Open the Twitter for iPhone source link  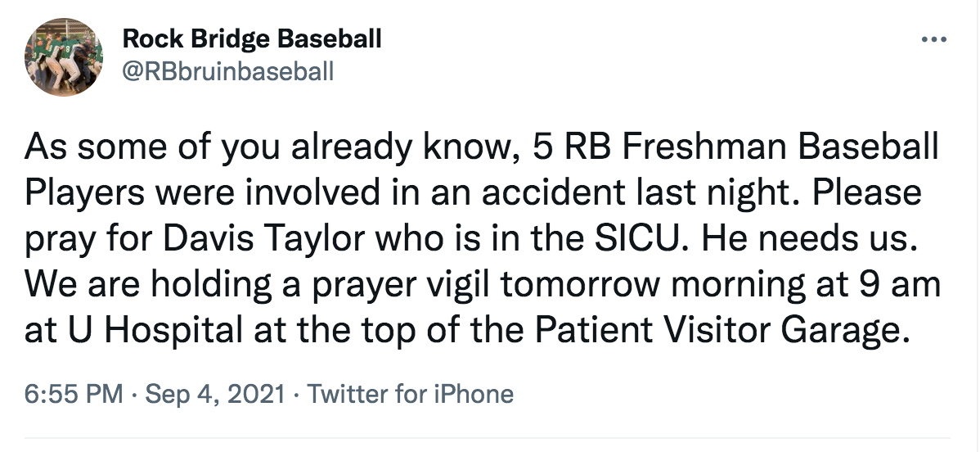coord(411,394)
